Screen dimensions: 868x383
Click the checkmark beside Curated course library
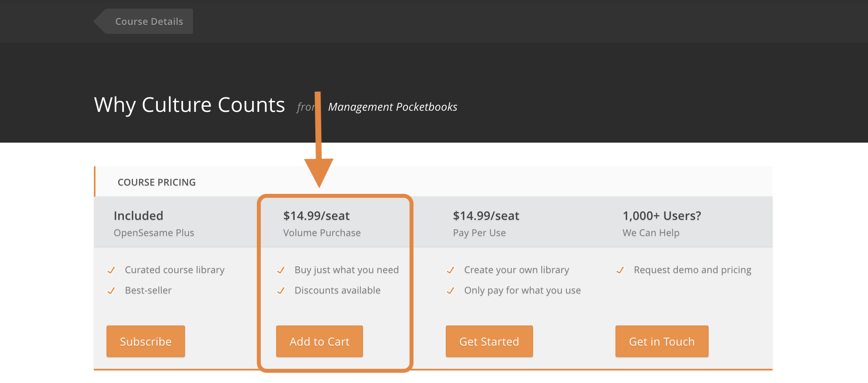111,270
